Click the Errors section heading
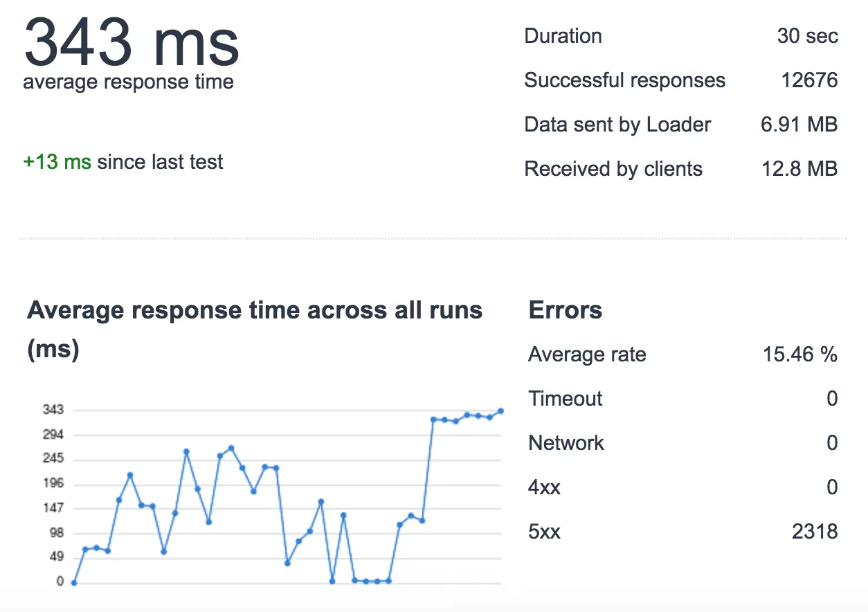The image size is (868, 612). point(565,310)
